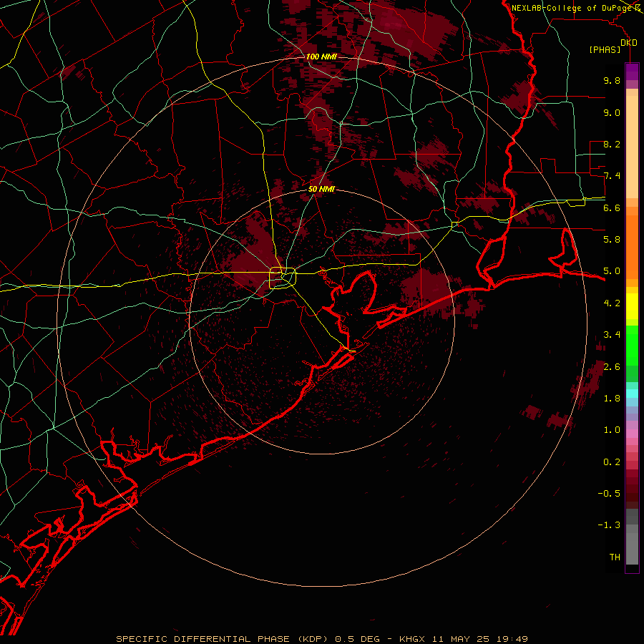This screenshot has width=644, height=644.
Task: Click the DKD label above legend
Action: pos(628,42)
